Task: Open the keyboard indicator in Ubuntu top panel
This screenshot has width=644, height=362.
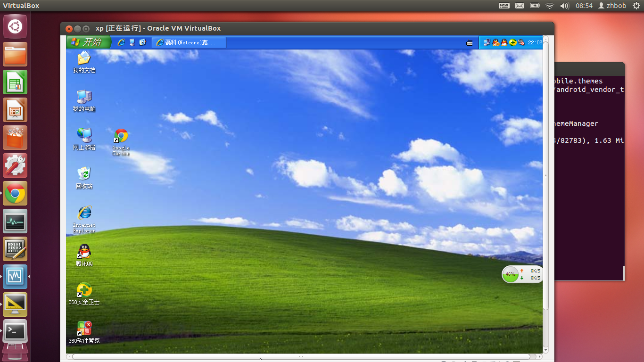Action: coord(504,6)
